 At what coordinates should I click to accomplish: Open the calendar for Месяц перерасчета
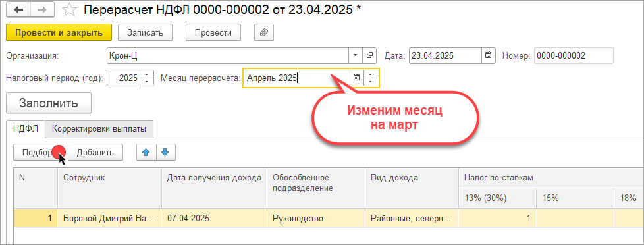point(356,78)
